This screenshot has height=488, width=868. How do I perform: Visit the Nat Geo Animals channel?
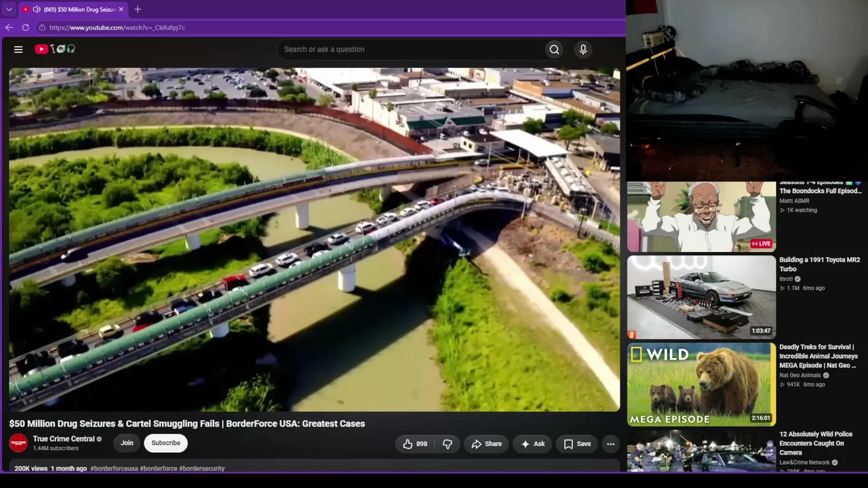tap(800, 375)
